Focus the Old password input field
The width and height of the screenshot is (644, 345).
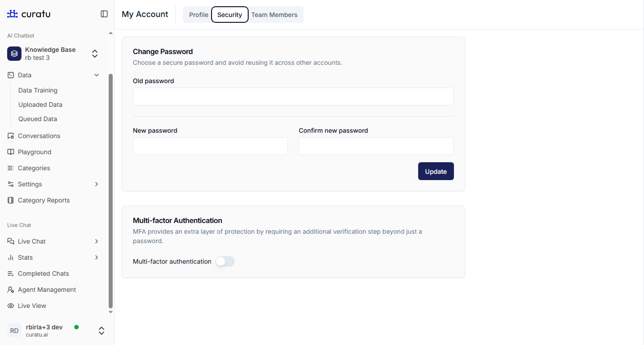293,97
